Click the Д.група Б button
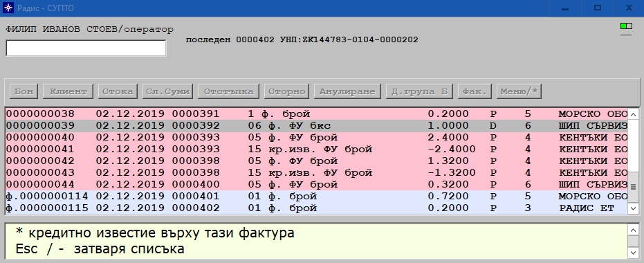This screenshot has width=644, height=263. point(419,91)
